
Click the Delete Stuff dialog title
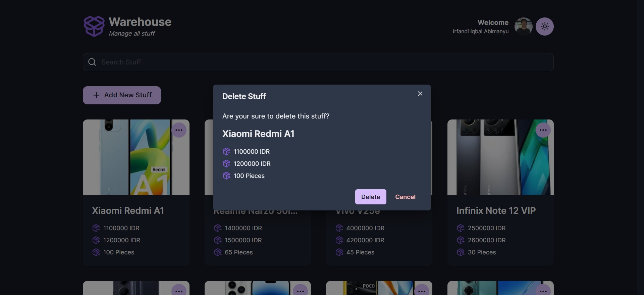click(x=244, y=96)
